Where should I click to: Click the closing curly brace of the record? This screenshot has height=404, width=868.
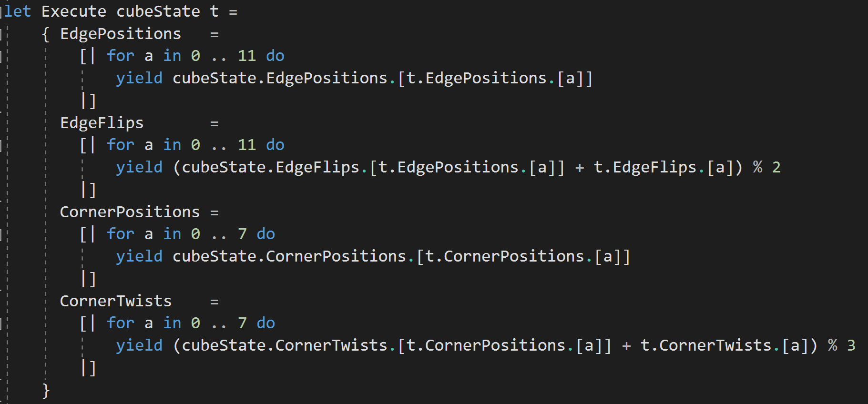pyautogui.click(x=46, y=390)
